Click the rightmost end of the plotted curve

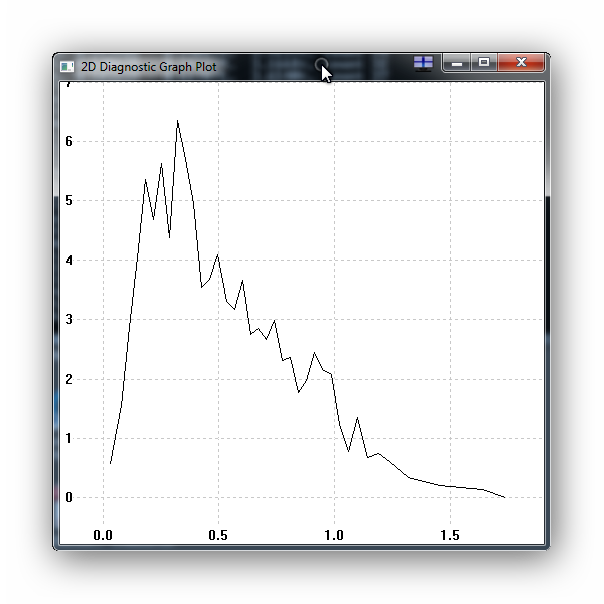pos(505,497)
